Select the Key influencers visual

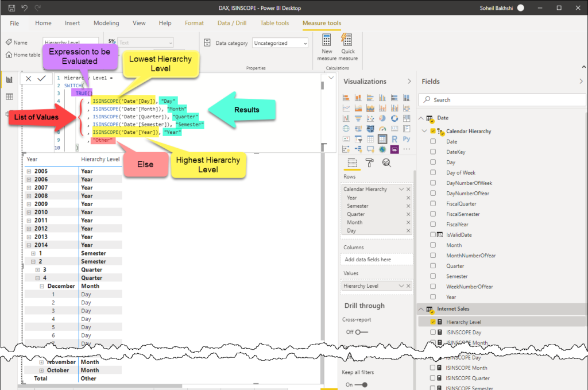point(346,149)
